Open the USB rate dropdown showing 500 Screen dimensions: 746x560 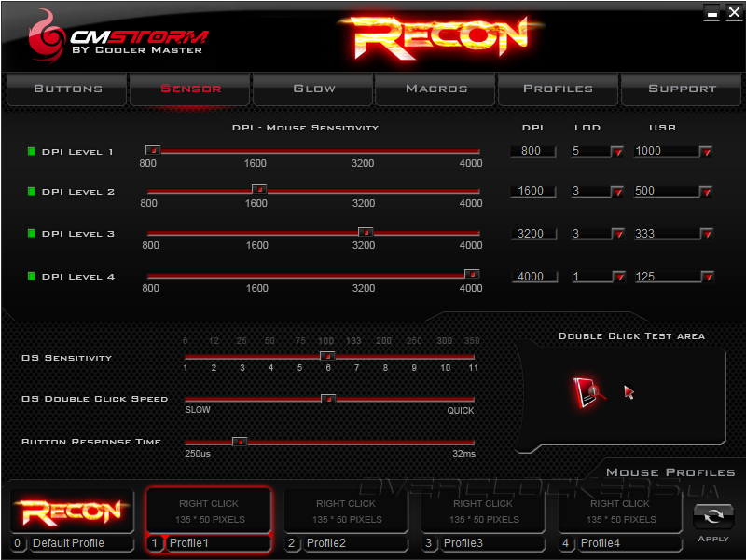[x=707, y=192]
